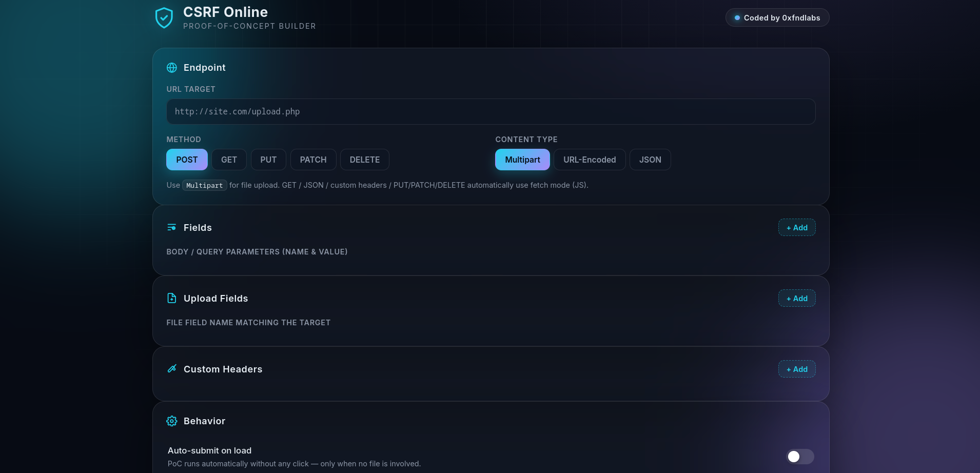This screenshot has width=980, height=473.
Task: Click the Upload Fields heading
Action: coord(215,299)
